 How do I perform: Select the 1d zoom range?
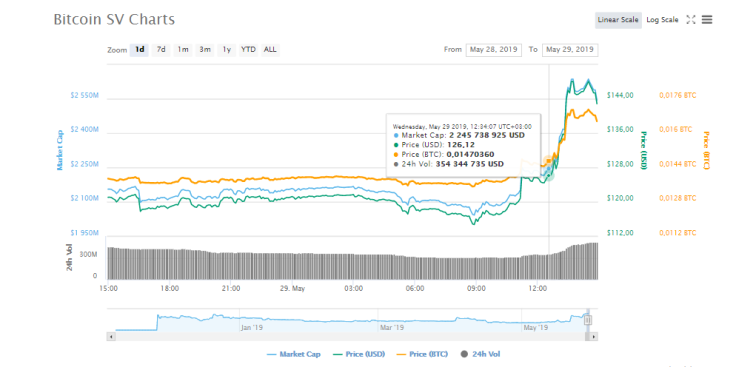[x=139, y=50]
